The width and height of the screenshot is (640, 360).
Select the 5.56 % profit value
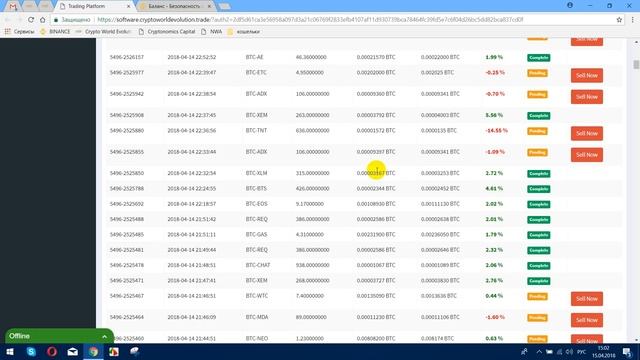[x=494, y=115]
